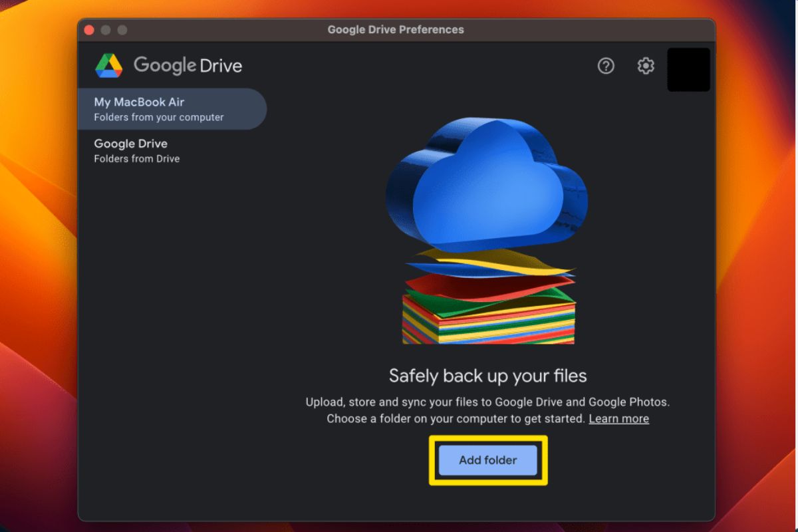Select the Google Drive folders sidebar item
798x532 pixels.
(x=172, y=150)
